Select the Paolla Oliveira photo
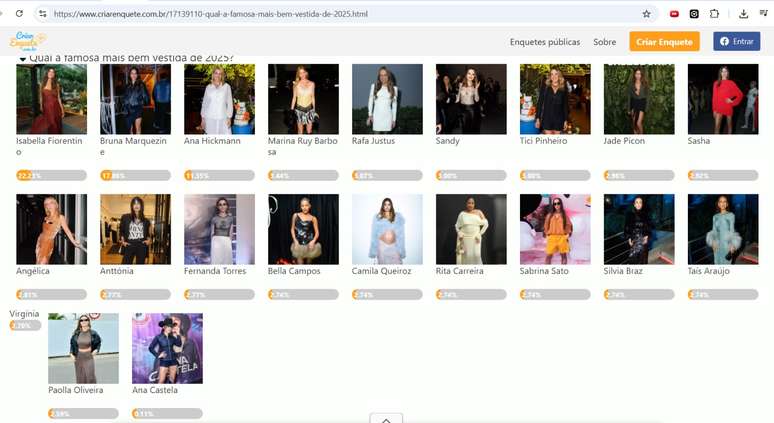 pyautogui.click(x=83, y=348)
